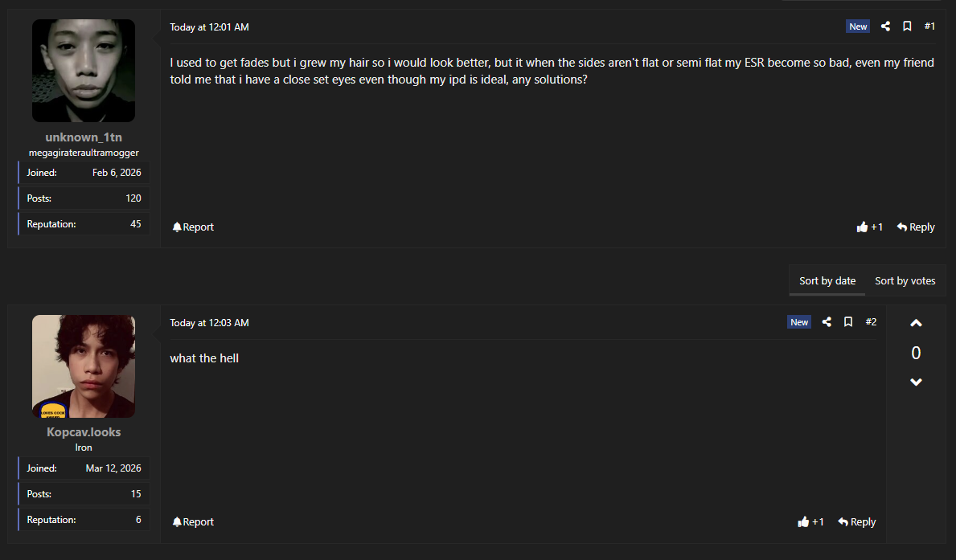This screenshot has height=560, width=956.
Task: Report the first post by unknown_1tn
Action: click(193, 227)
